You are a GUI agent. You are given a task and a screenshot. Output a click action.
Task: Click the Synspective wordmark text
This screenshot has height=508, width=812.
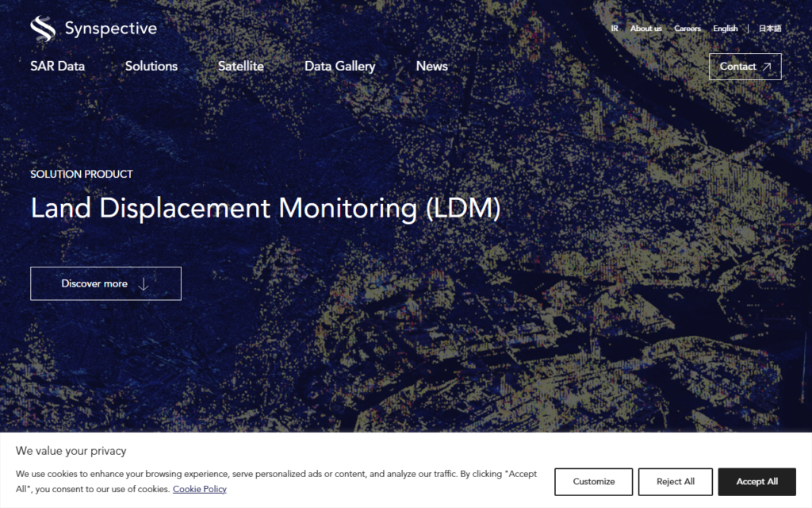coord(110,29)
